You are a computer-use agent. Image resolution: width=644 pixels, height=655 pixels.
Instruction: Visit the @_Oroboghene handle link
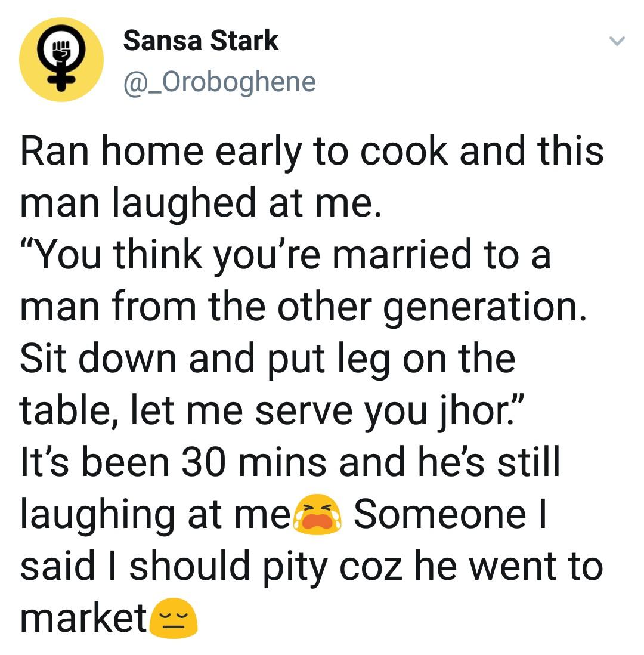click(x=219, y=82)
